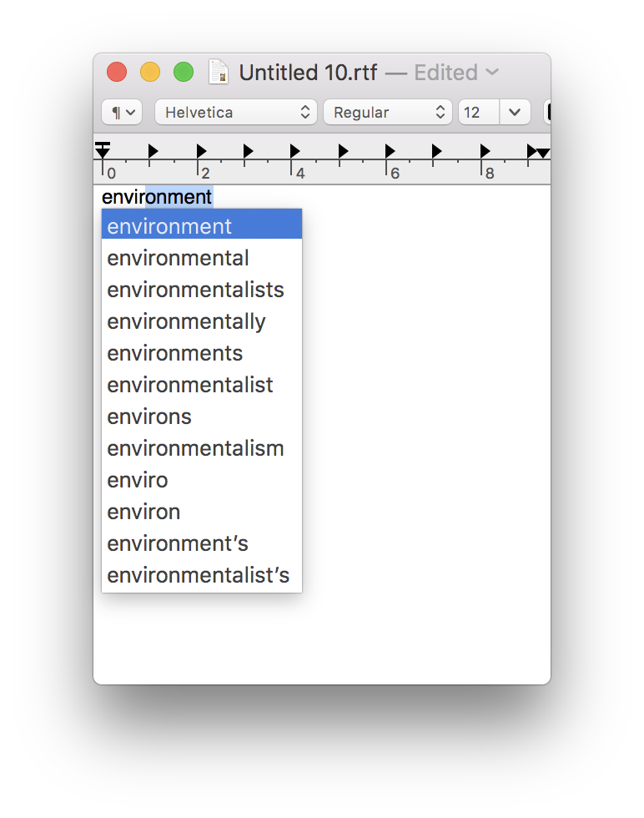Select the right margin indent marker on ruler

coord(543,153)
